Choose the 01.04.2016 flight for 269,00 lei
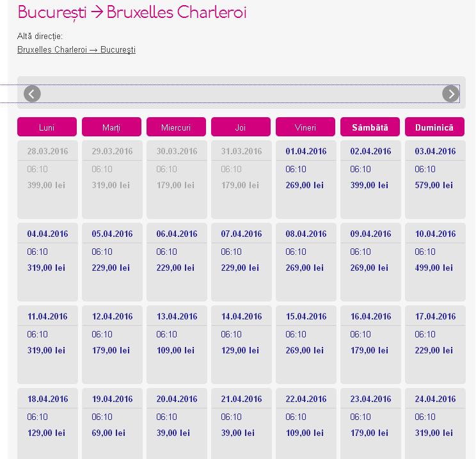 coord(306,179)
